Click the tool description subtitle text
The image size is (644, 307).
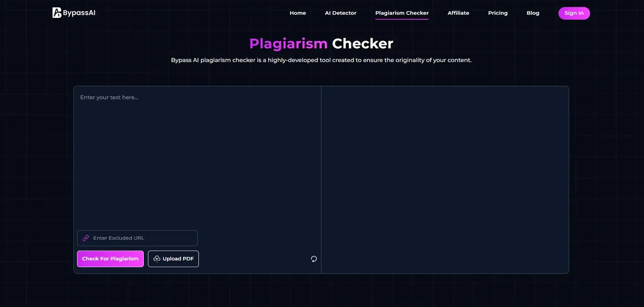pos(321,60)
